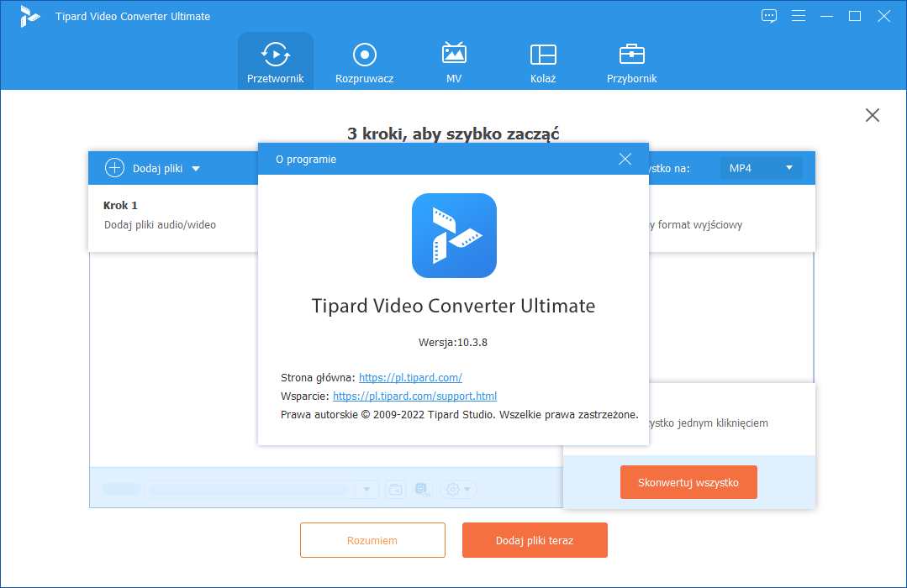Click the 'Tipard Video Converter Ultimate' dialog title text

454,306
